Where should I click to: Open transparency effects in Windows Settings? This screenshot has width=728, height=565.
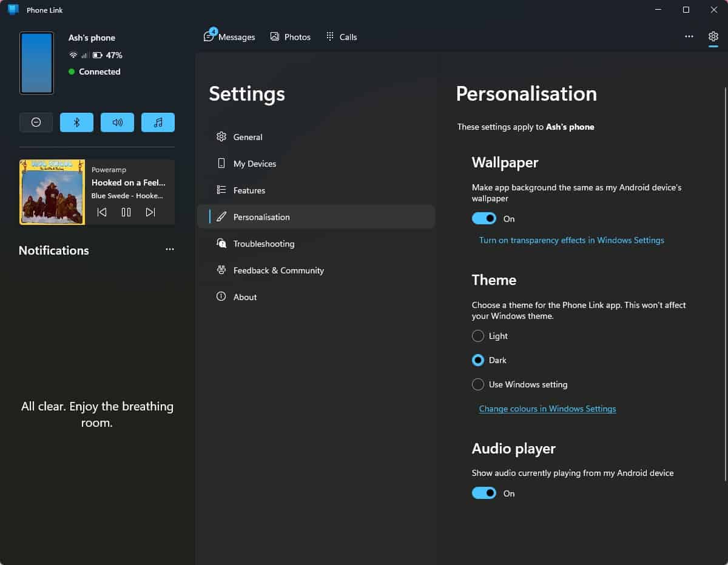click(x=571, y=240)
